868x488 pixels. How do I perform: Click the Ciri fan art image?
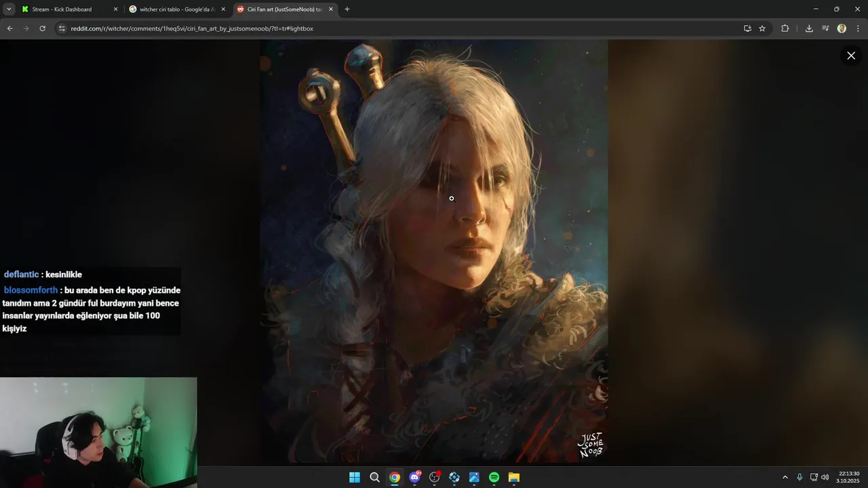434,251
